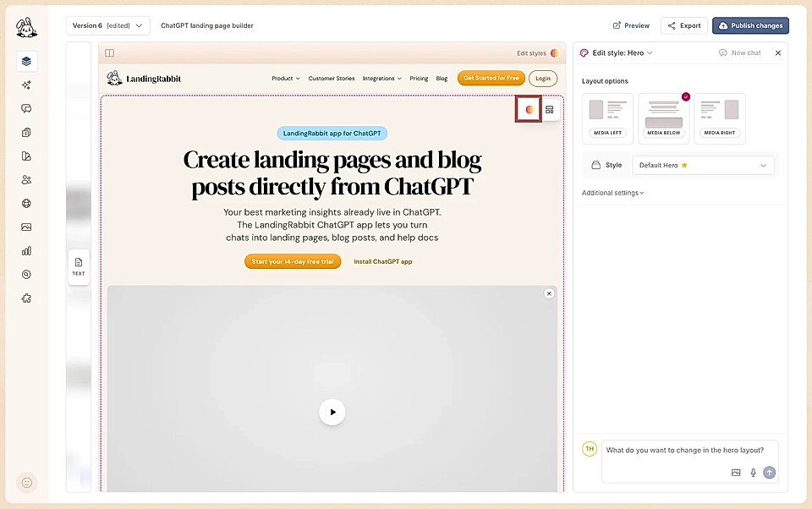Open the Edit style: Hero dropdown
This screenshot has width=812, height=509.
(622, 52)
